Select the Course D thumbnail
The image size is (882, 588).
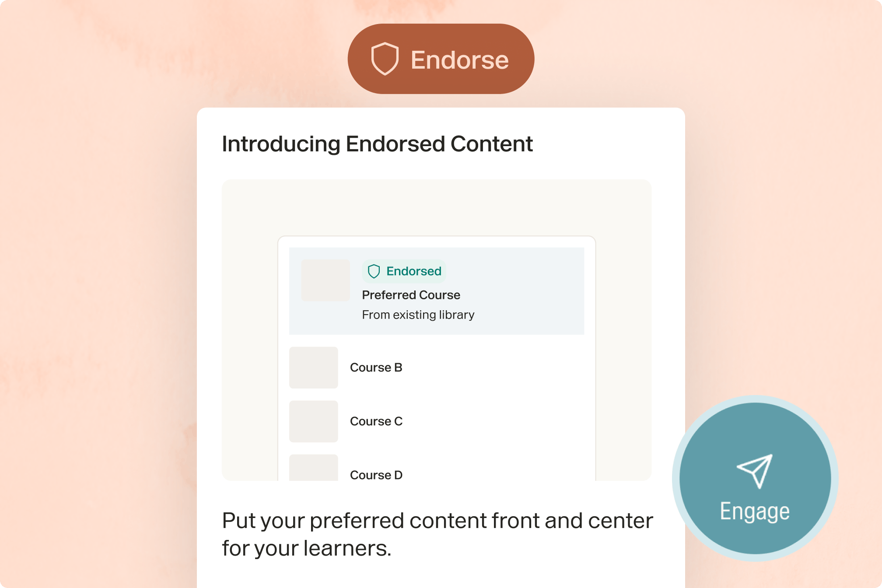pyautogui.click(x=313, y=469)
